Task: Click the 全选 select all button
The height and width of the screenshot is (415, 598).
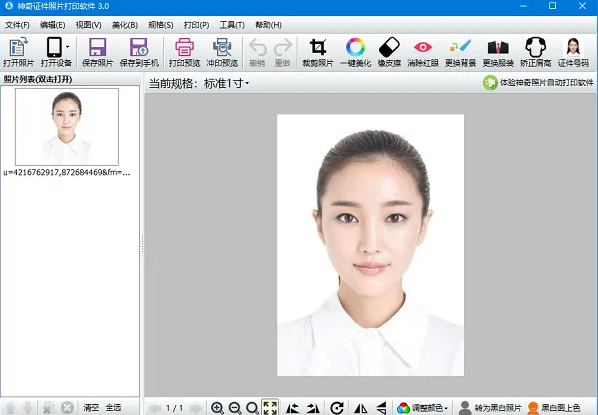Action: [113, 407]
